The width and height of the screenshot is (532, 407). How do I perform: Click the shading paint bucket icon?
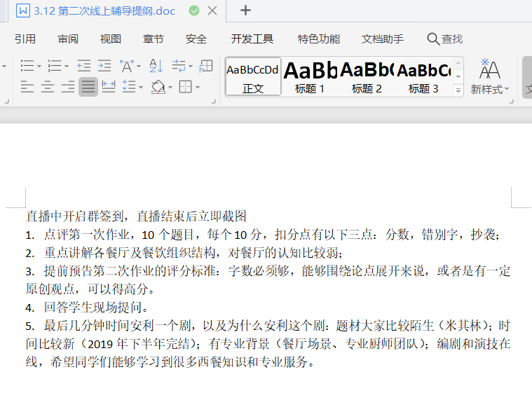158,87
